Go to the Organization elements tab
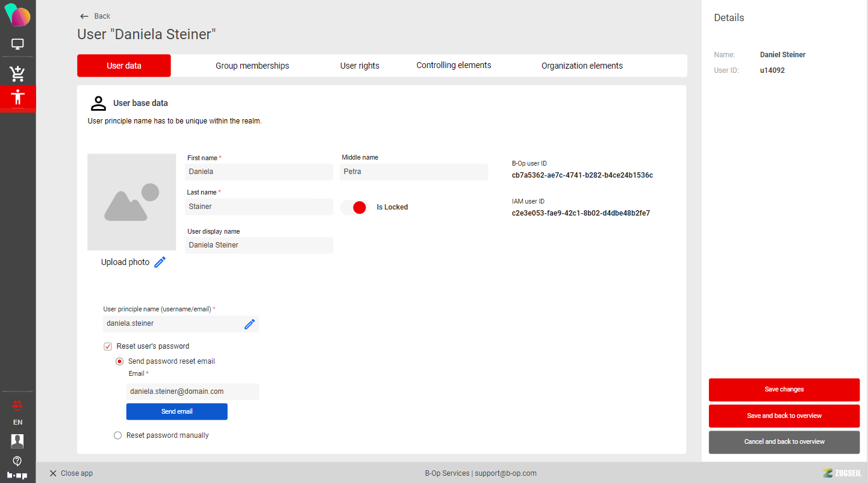 point(582,66)
